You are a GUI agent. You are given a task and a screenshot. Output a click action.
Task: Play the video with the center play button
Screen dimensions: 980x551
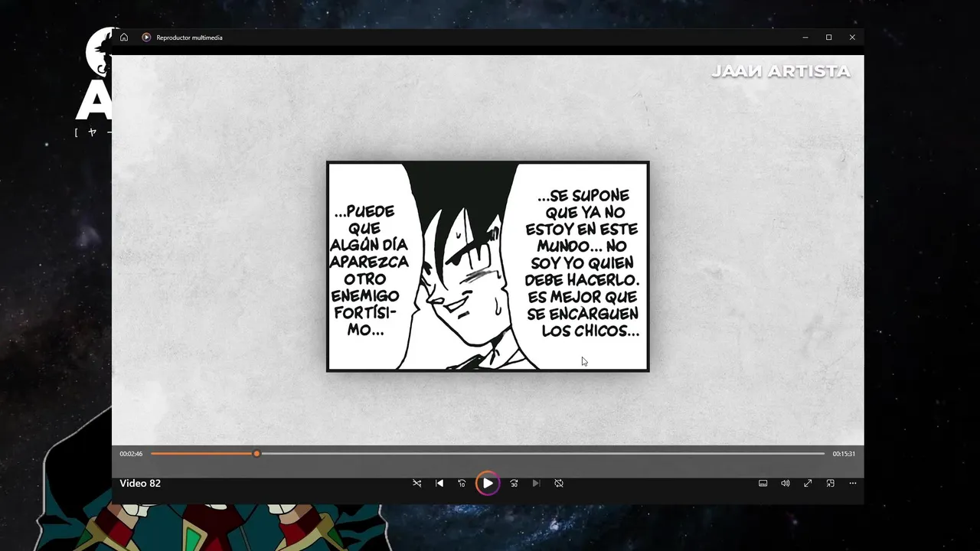pyautogui.click(x=488, y=484)
